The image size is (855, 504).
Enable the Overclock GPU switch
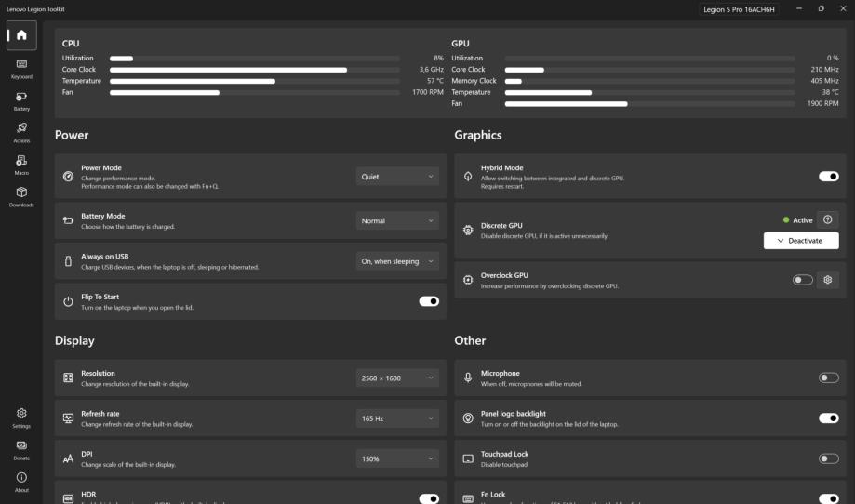[x=803, y=280]
